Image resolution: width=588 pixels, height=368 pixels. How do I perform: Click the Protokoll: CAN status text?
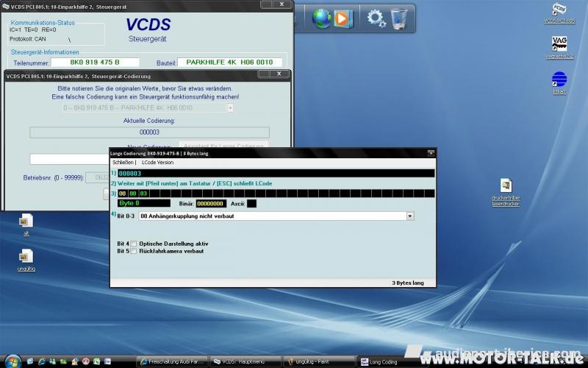click(x=28, y=39)
